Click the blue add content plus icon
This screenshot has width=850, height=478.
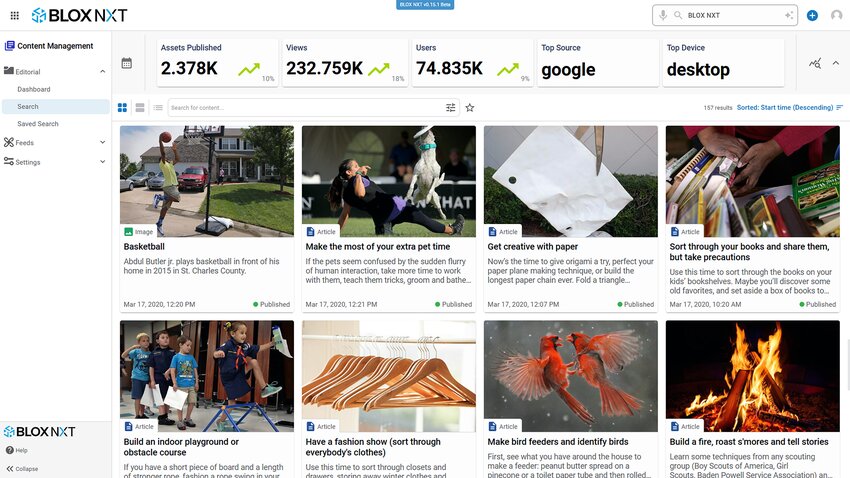pos(812,16)
